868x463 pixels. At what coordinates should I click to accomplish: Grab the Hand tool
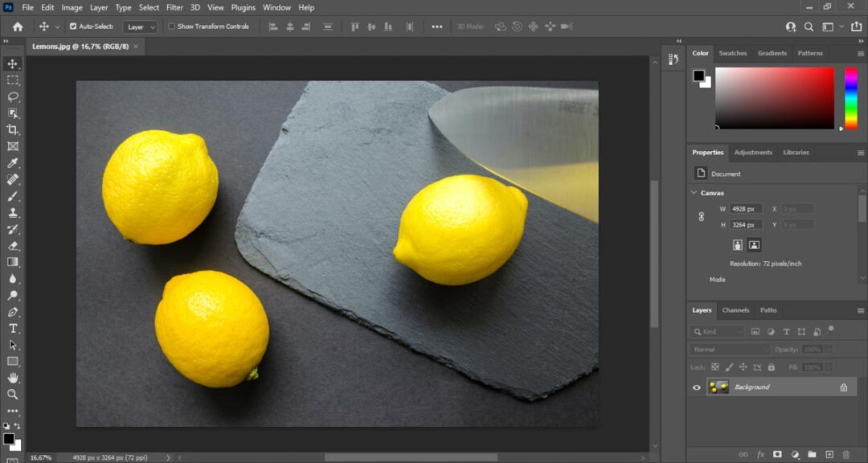pyautogui.click(x=12, y=377)
